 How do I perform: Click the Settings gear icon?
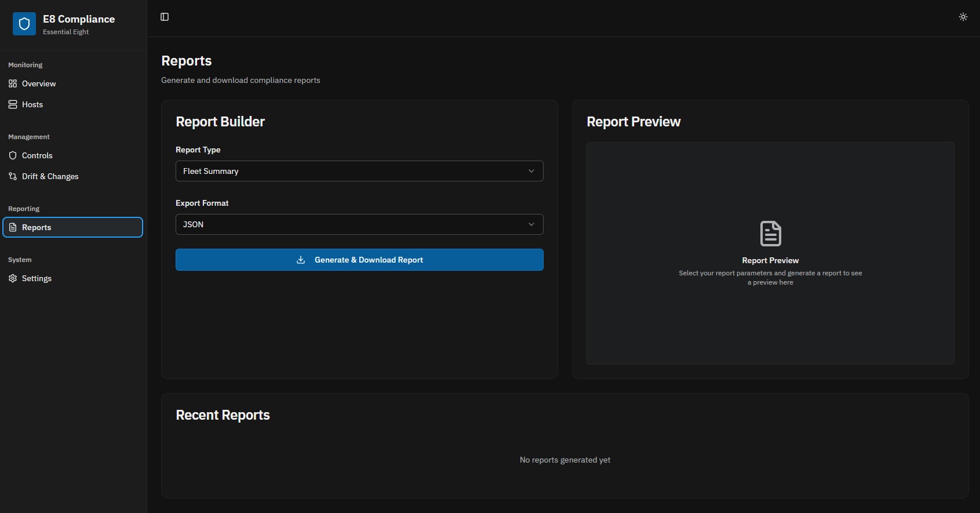(13, 278)
